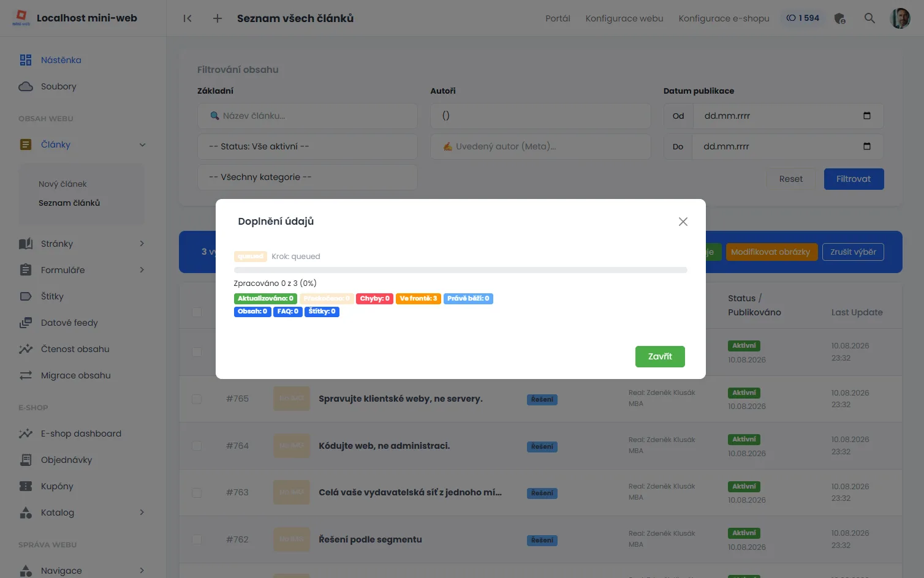
Task: Go to Nový článek submenu item
Action: (62, 184)
